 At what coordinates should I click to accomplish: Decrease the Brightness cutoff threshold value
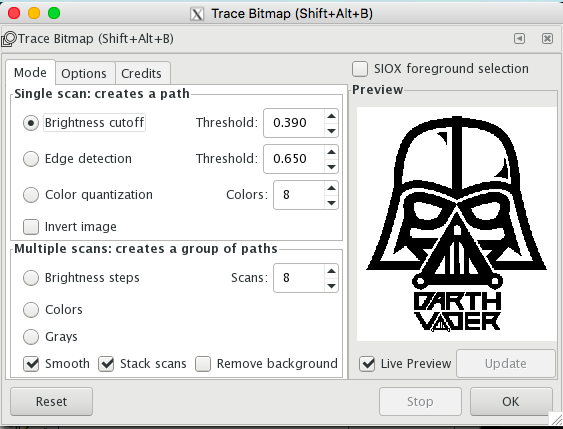point(331,130)
